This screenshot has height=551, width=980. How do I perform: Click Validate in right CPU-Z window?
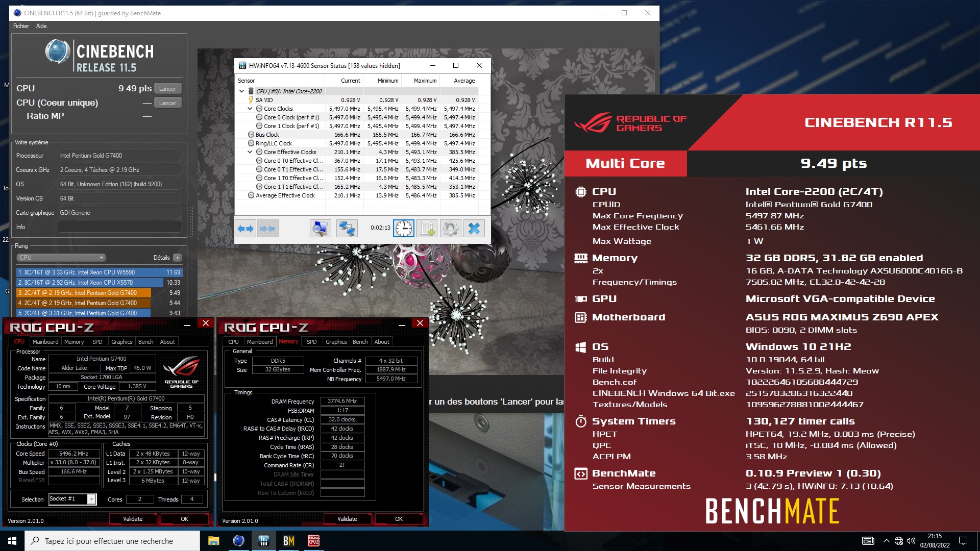tap(347, 519)
